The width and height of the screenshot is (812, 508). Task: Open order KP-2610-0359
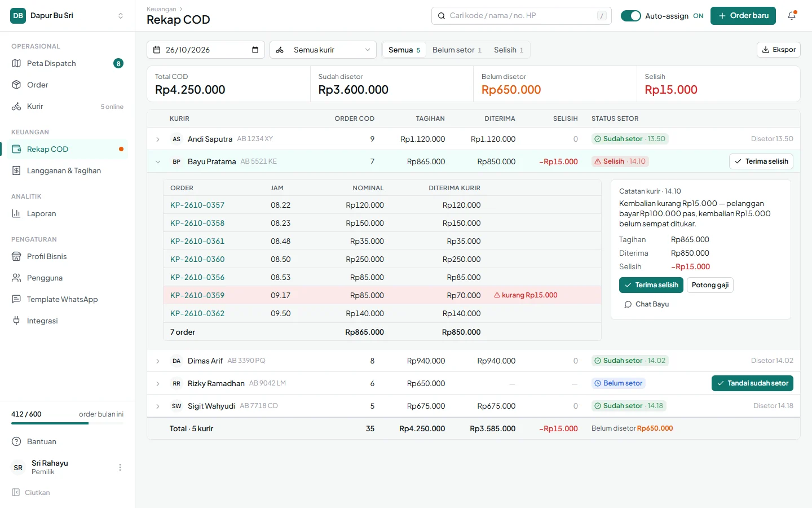point(197,295)
